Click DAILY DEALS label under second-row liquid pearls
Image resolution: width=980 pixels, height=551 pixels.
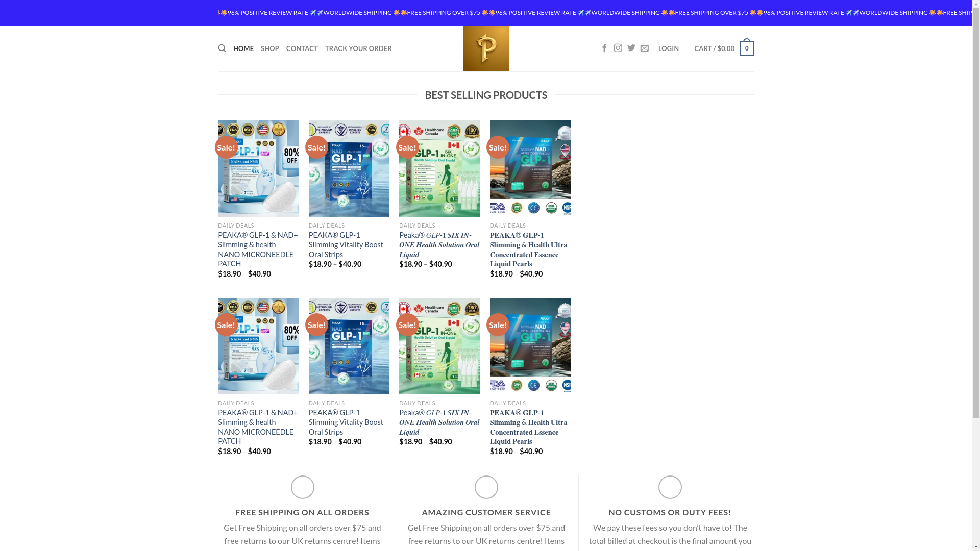pos(508,403)
